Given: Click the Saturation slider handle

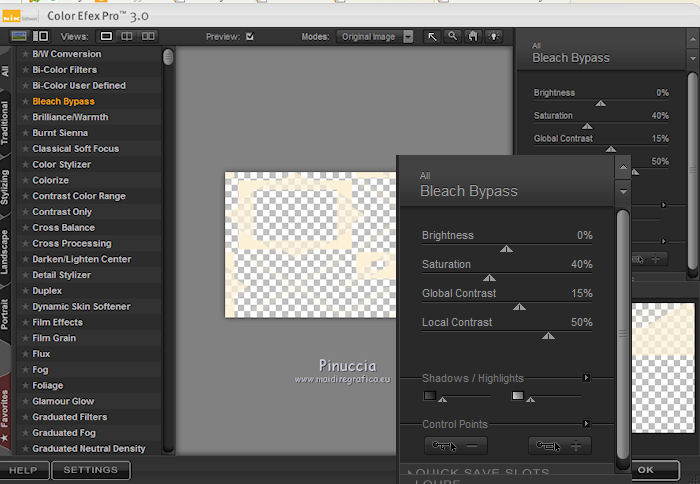Looking at the screenshot, I should click(489, 279).
